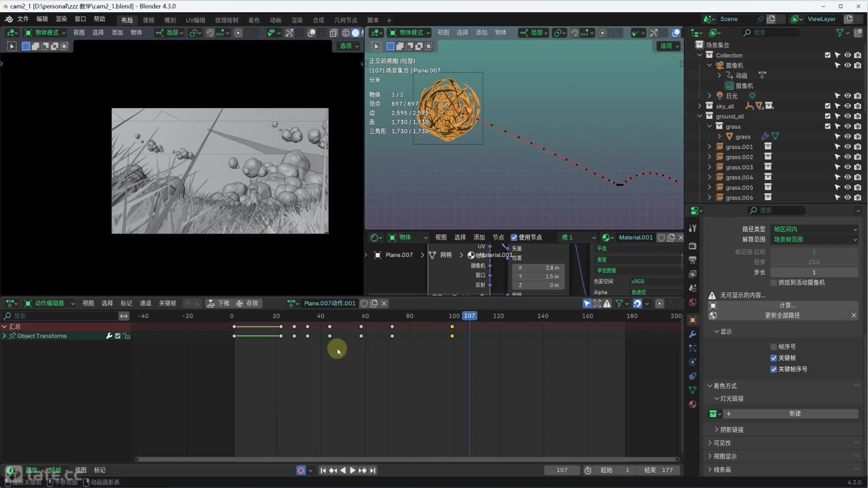Click the 更新全部路径 button
Viewport: 868px width, 488px height.
(x=782, y=315)
